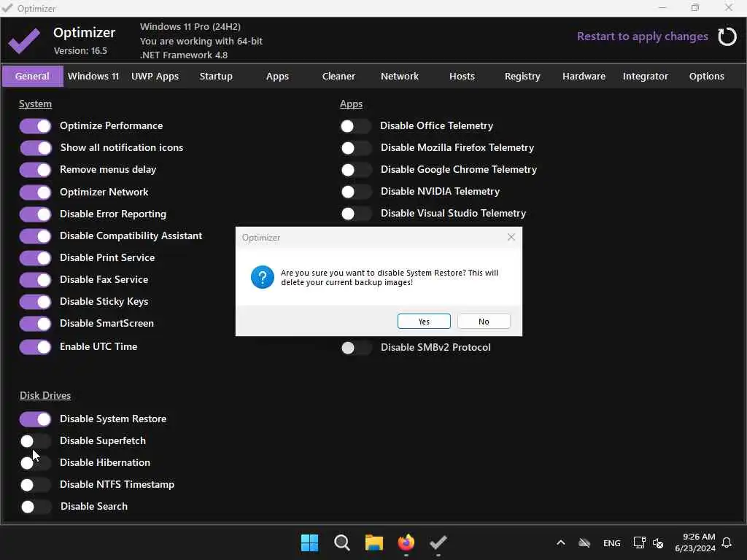Open the Hardware tab

click(x=584, y=76)
